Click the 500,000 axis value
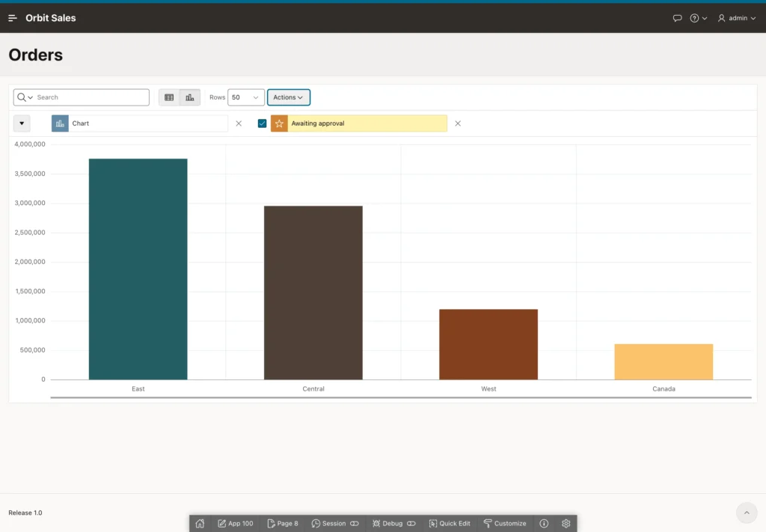Screen dimensions: 766x532 (33, 349)
